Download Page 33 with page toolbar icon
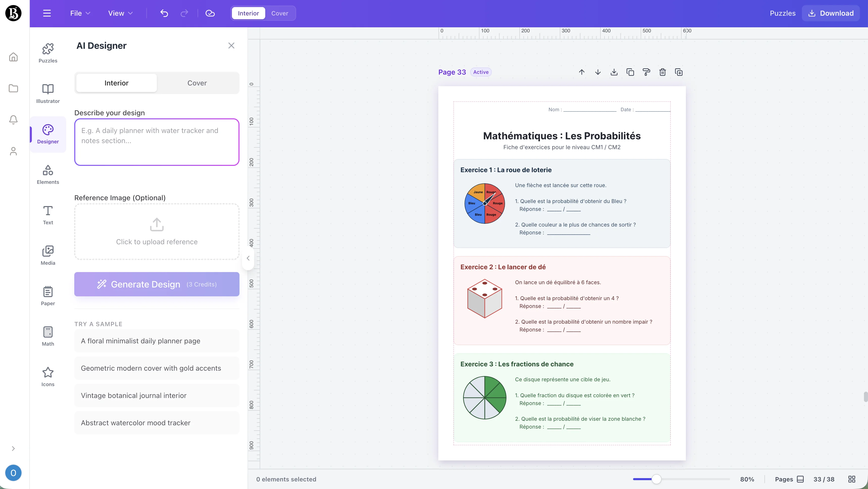This screenshot has width=868, height=489. 614,72
